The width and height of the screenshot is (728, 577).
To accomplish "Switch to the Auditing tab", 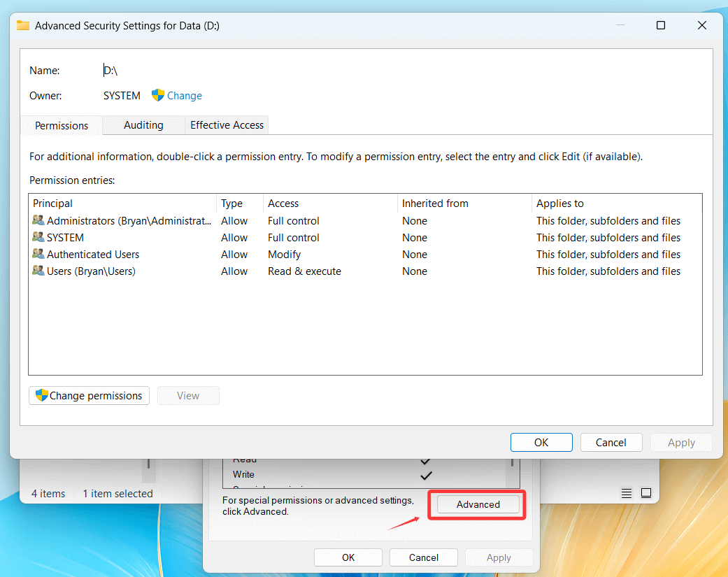I will click(143, 125).
